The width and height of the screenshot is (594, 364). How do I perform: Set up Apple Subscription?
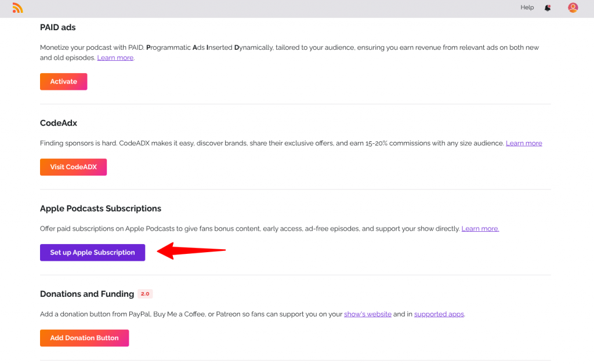click(x=92, y=252)
